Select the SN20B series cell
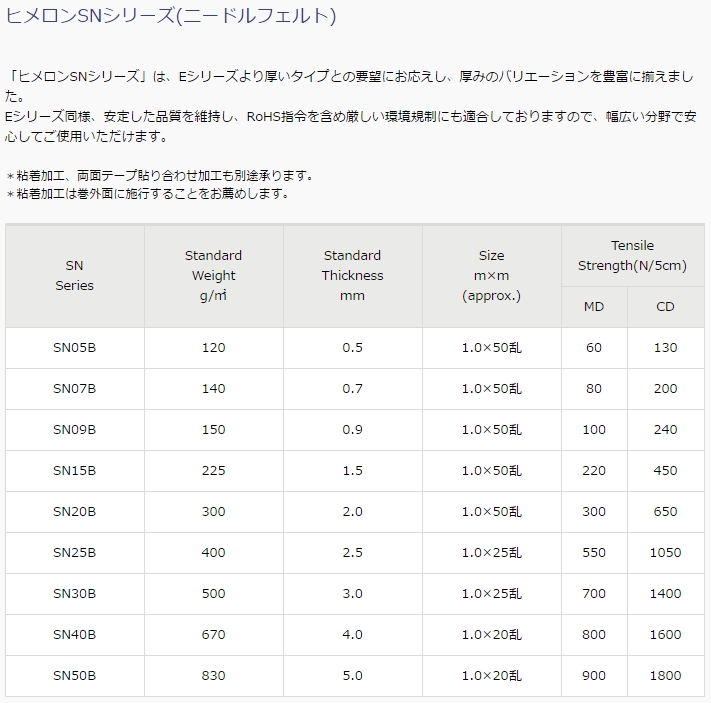711x703 pixels. [74, 512]
